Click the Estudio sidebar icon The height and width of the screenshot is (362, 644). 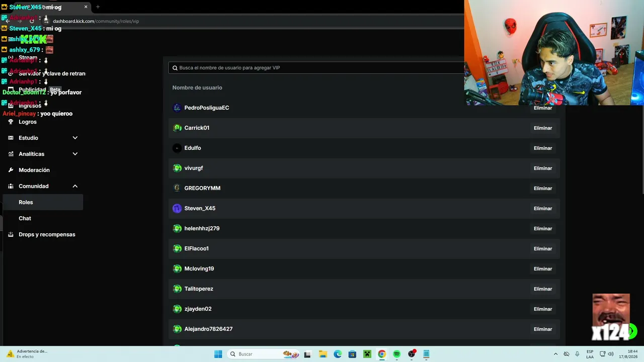11,138
